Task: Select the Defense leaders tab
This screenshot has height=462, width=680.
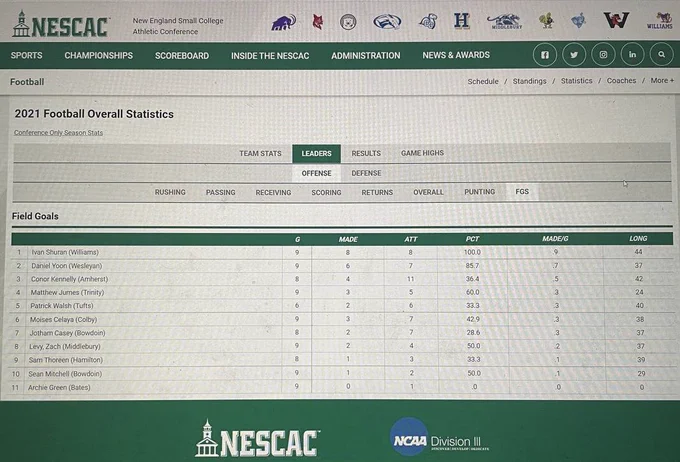Action: (366, 173)
